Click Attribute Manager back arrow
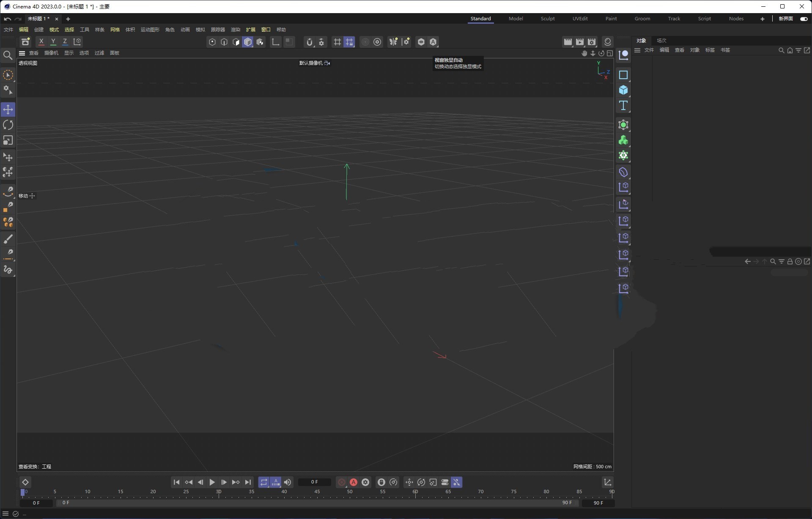The image size is (812, 519). click(x=748, y=261)
